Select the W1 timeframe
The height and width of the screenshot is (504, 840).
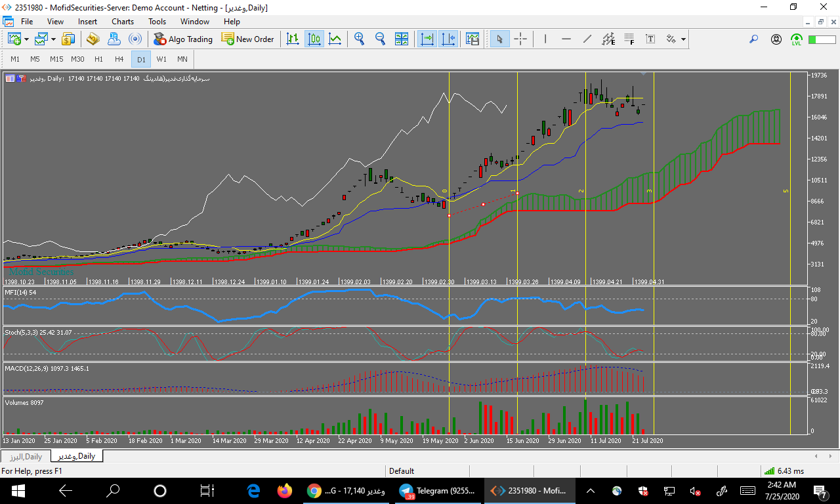(x=161, y=59)
